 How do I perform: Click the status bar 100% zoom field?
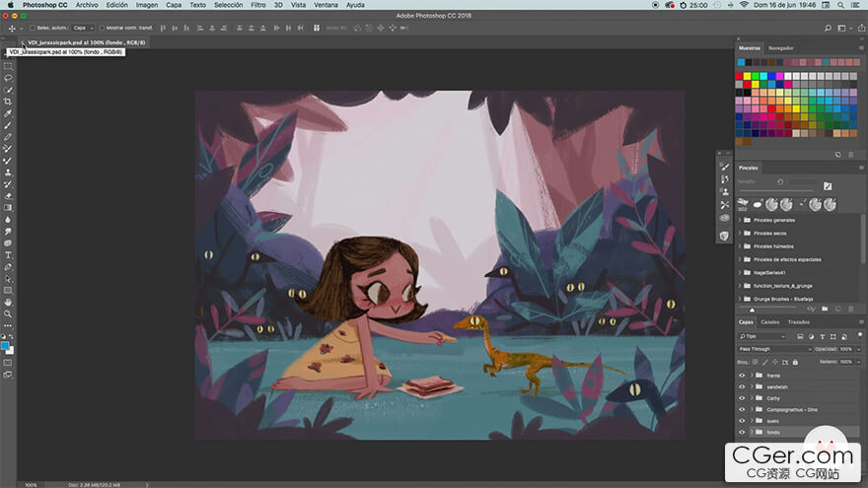pyautogui.click(x=31, y=485)
